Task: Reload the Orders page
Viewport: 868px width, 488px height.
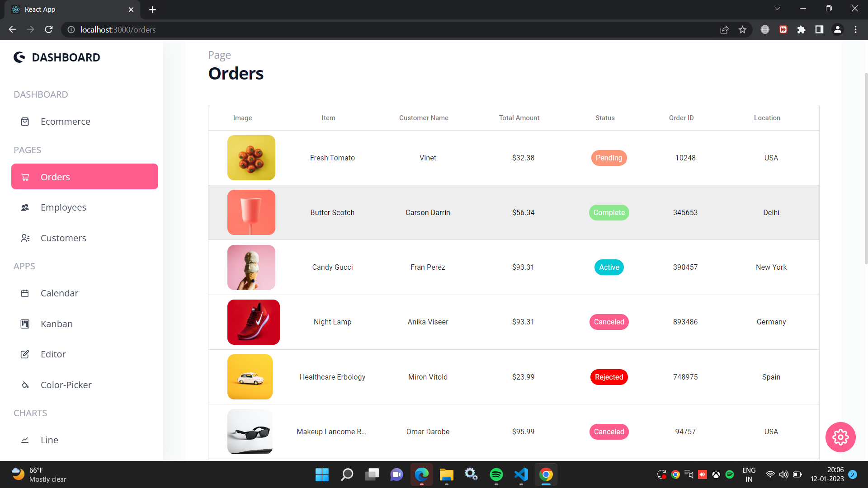Action: 48,29
